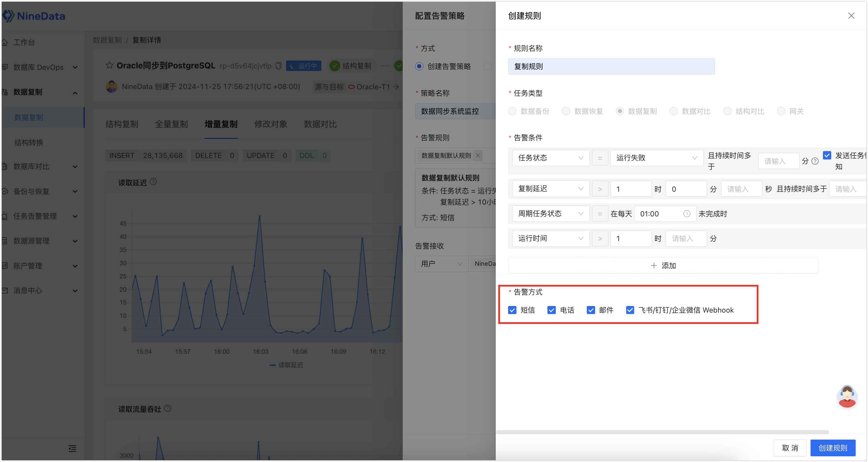868x462 pixels.
Task: Click the 复制延迟 hours input field
Action: coord(631,189)
